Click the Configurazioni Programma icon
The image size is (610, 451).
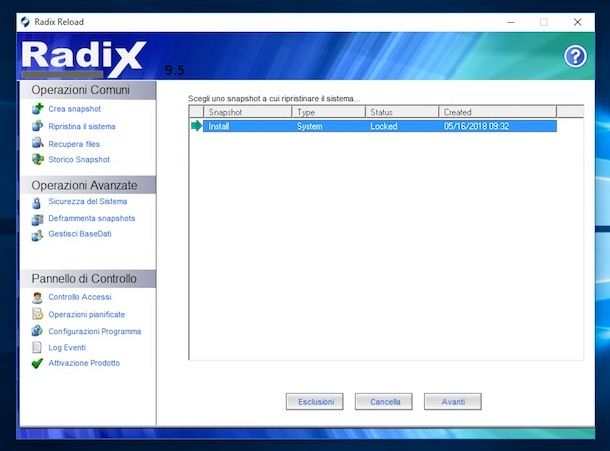point(37,331)
